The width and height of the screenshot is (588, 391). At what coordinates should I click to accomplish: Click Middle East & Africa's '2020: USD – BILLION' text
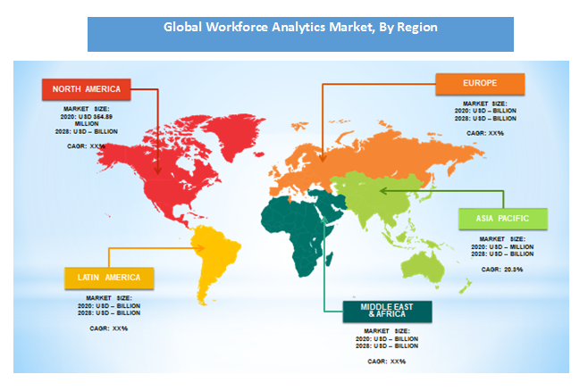point(387,339)
